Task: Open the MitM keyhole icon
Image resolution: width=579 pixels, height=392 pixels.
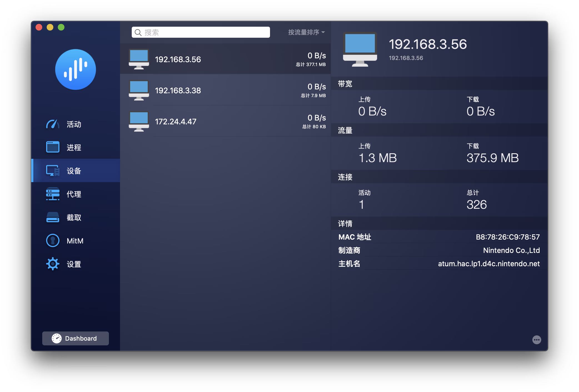Action: (x=53, y=241)
